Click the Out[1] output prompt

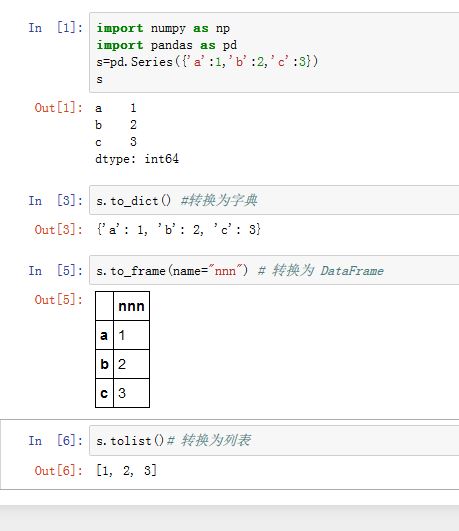pyautogui.click(x=58, y=108)
